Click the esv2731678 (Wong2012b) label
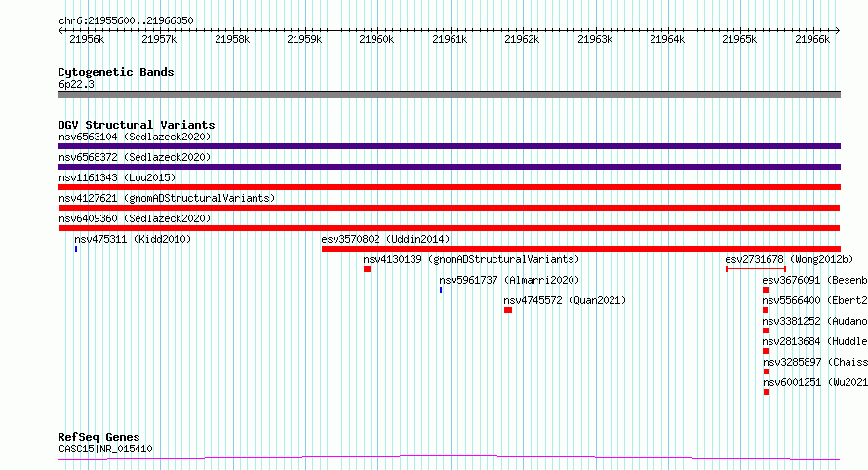 pyautogui.click(x=789, y=259)
